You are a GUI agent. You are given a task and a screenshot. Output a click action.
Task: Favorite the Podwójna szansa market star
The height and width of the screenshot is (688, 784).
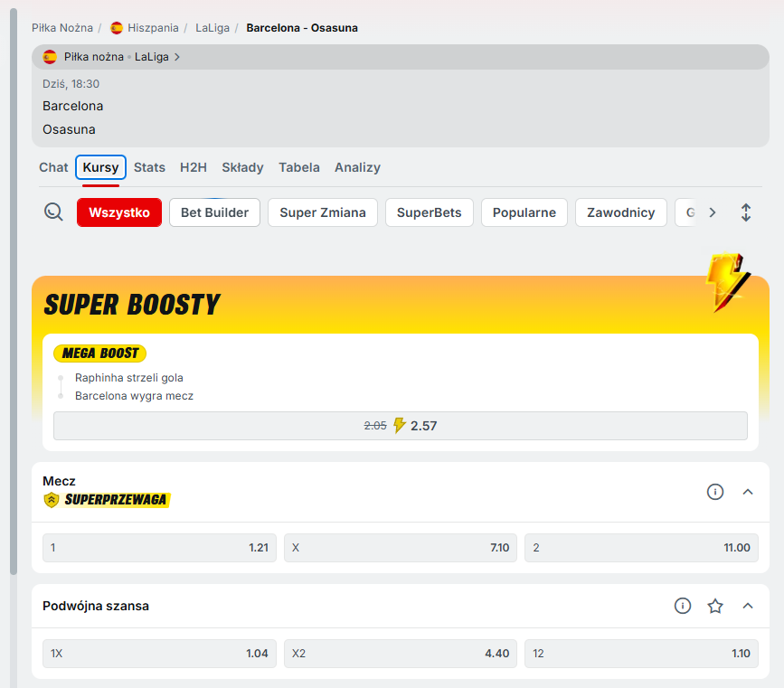[x=715, y=606]
